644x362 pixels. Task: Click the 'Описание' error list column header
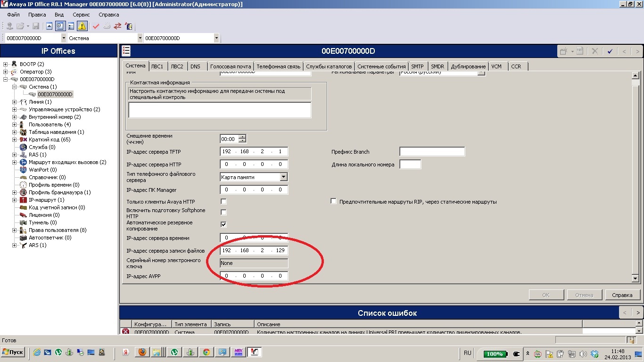pos(418,324)
